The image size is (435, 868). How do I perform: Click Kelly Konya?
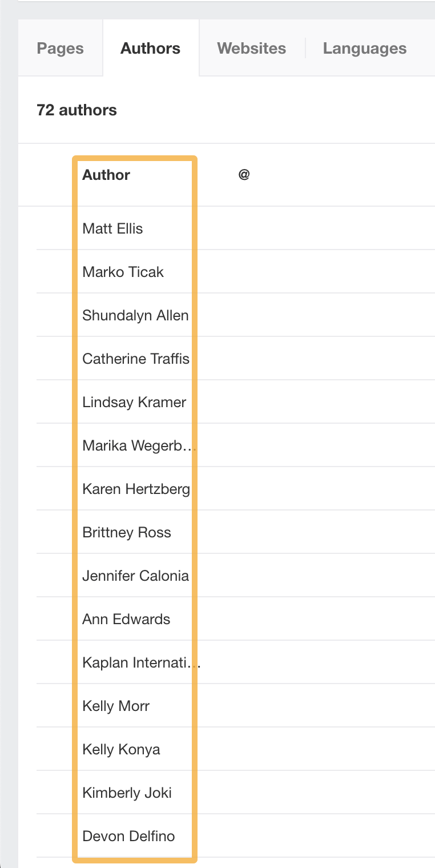coord(120,749)
